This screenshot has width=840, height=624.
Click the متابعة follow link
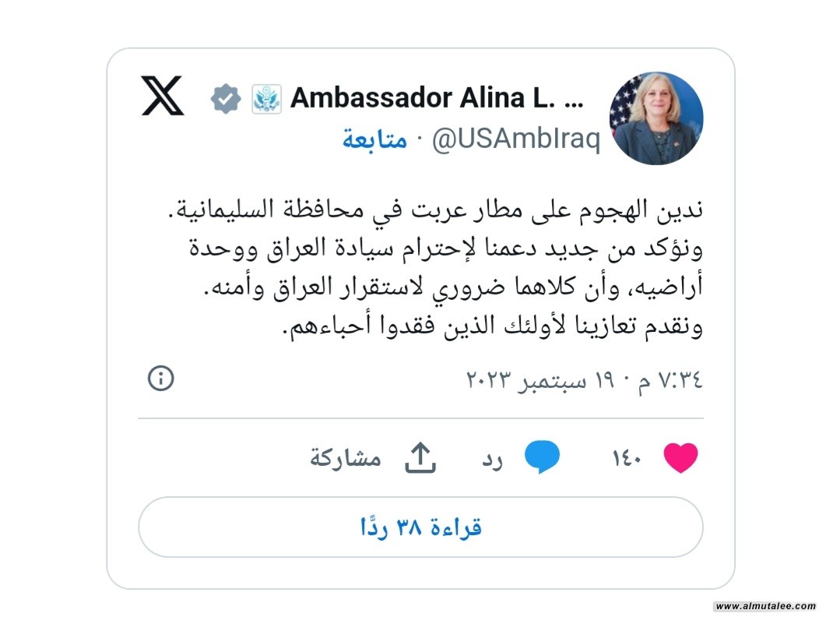point(375,140)
